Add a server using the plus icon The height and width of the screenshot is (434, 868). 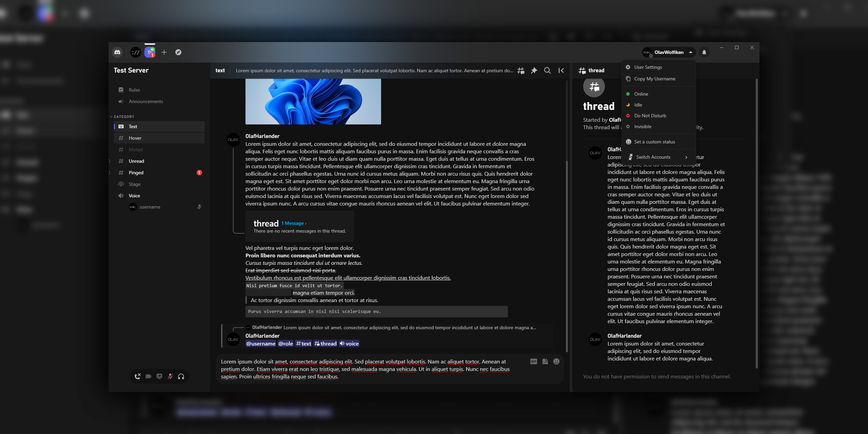point(164,52)
